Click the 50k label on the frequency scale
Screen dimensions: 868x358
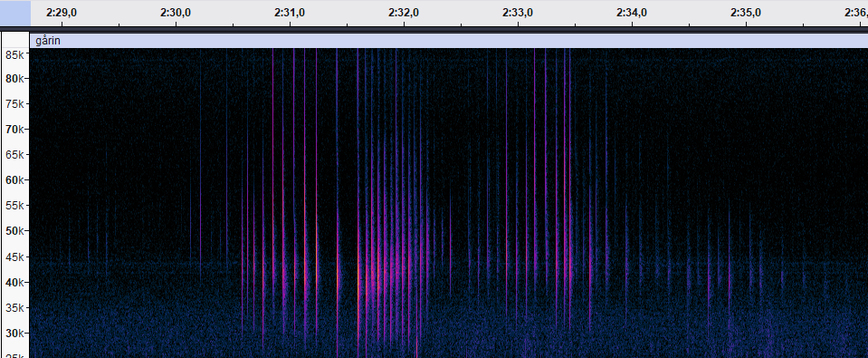pos(14,230)
